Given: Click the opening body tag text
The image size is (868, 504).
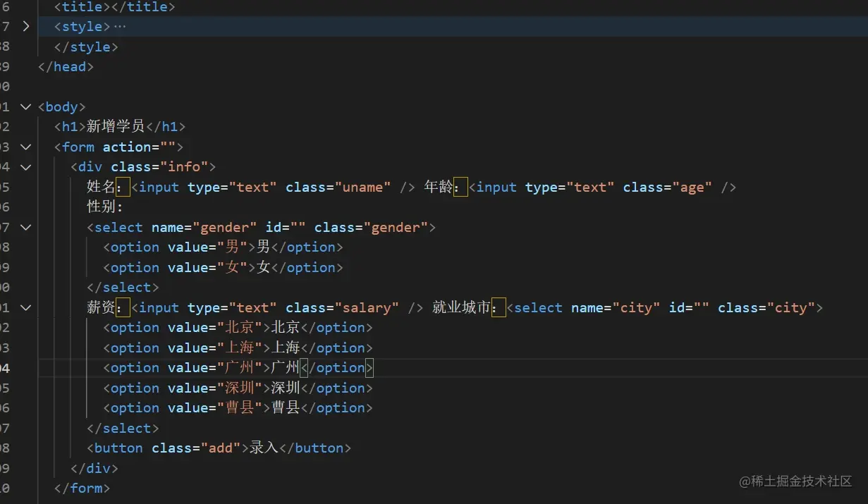Looking at the screenshot, I should point(61,107).
